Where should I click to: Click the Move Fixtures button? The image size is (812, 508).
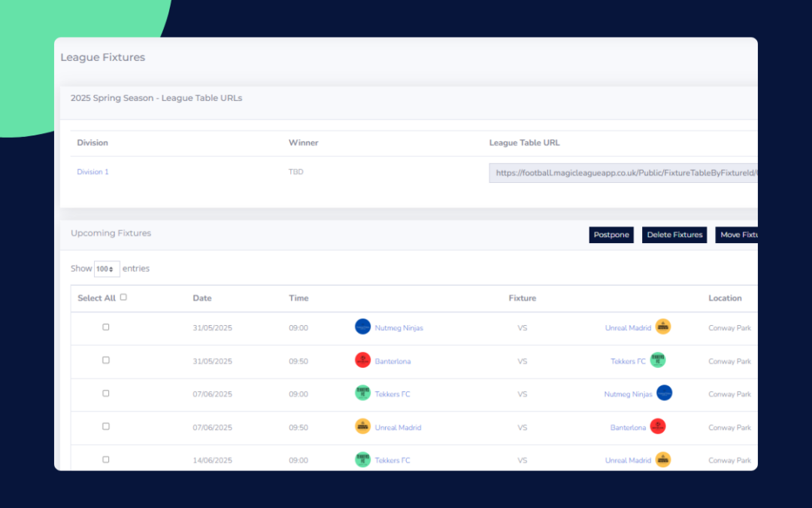tap(736, 235)
